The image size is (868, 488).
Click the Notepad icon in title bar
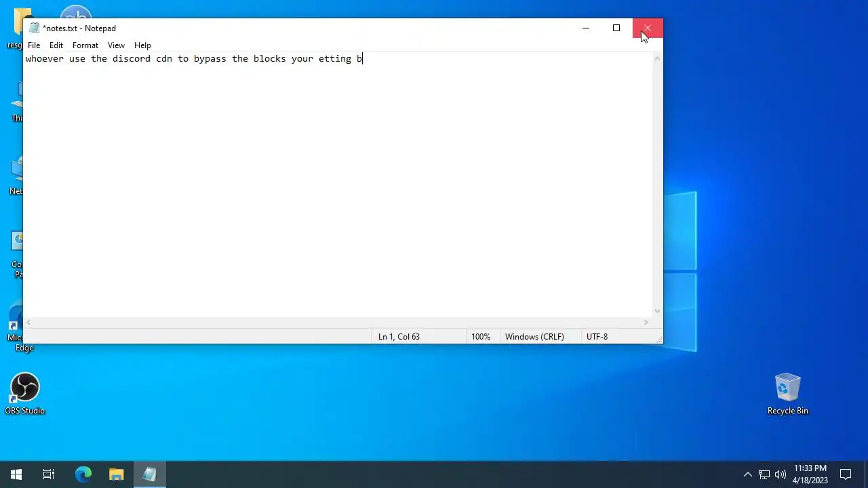pyautogui.click(x=34, y=28)
